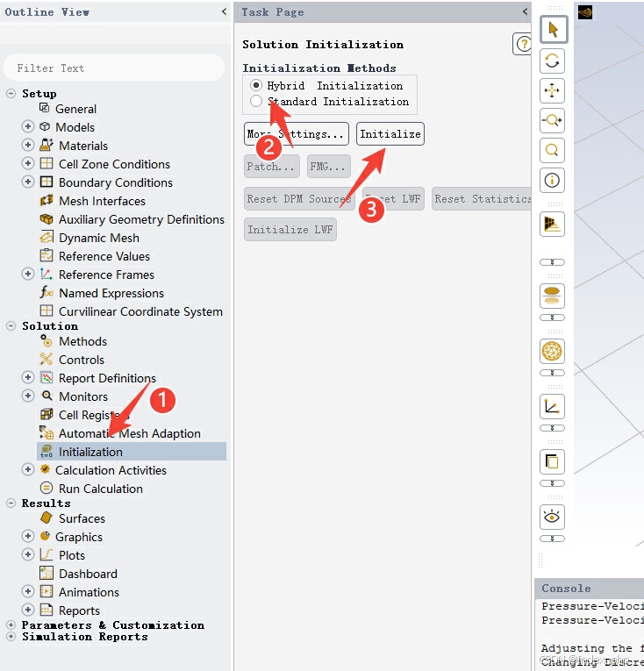Select the zoom to area magnifier tool
This screenshot has height=671, width=644.
[x=552, y=150]
